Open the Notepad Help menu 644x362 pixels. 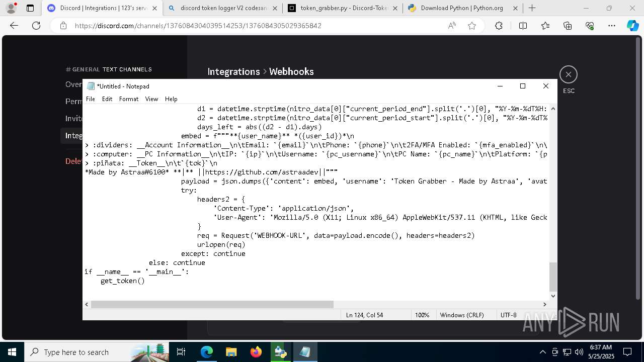[x=171, y=99]
